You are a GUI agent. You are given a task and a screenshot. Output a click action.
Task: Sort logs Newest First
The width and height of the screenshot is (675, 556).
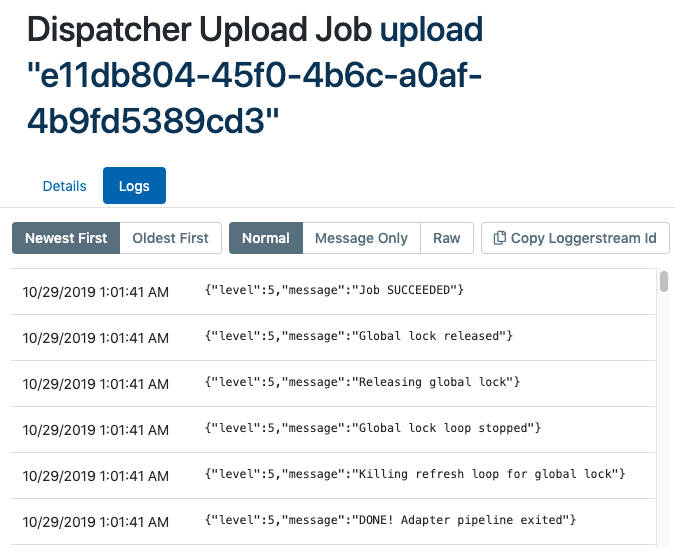[x=66, y=238]
